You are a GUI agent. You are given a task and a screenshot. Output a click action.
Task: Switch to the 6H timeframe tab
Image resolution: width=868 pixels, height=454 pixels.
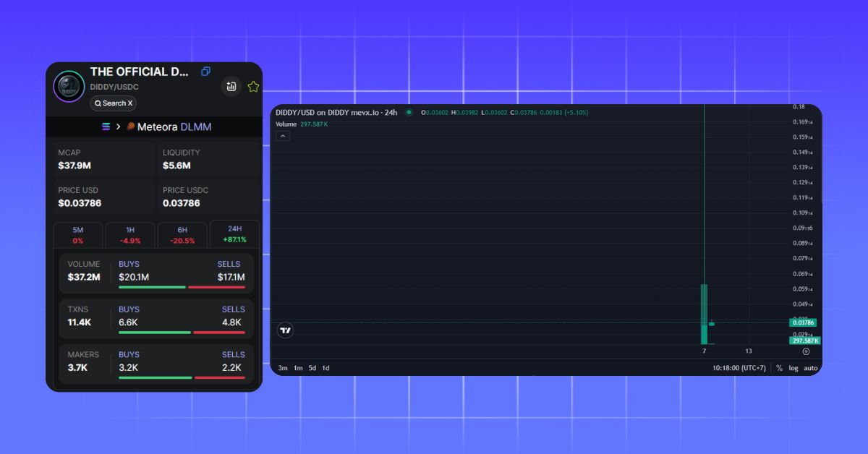[182, 235]
